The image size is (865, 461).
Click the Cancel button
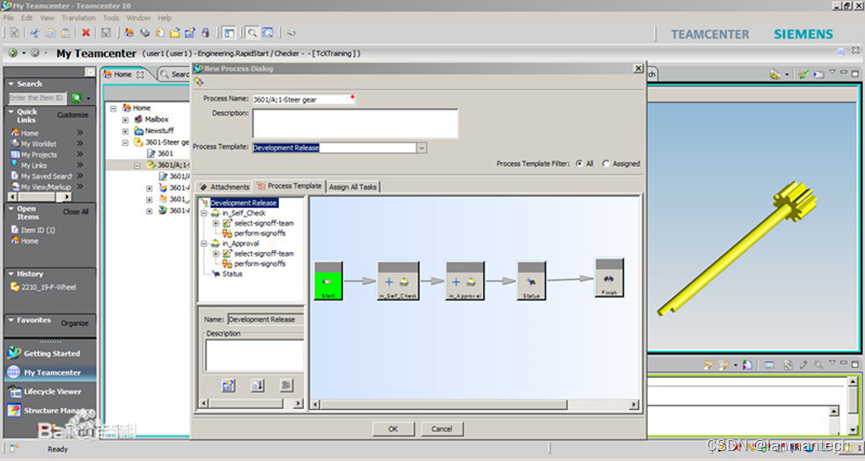pyautogui.click(x=442, y=428)
